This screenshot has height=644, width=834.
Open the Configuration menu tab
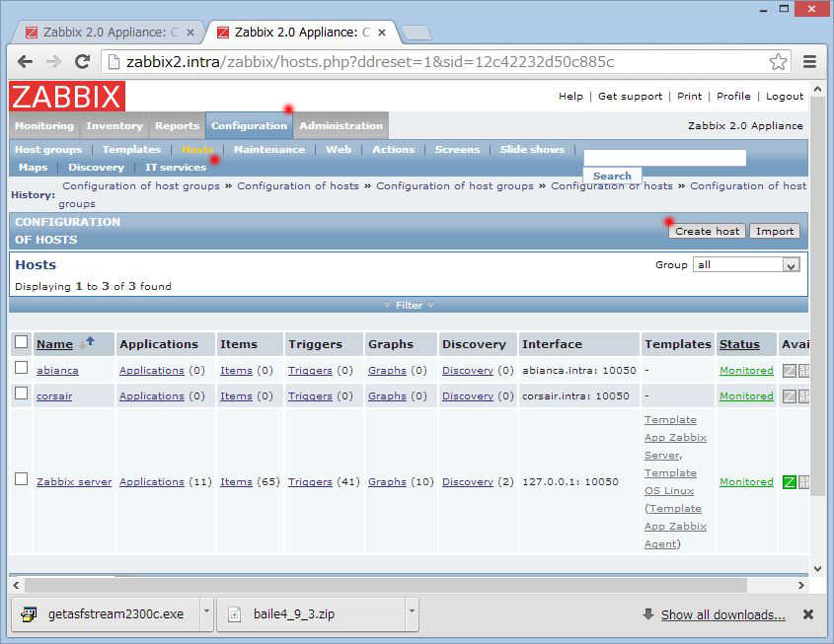click(249, 126)
